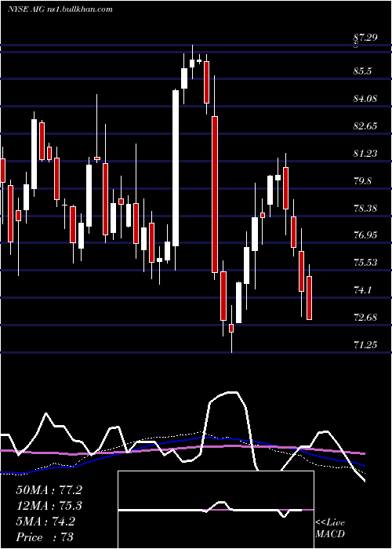392x549 pixels.
Task: Click the 81.23 price axis label
Action: coord(365,154)
